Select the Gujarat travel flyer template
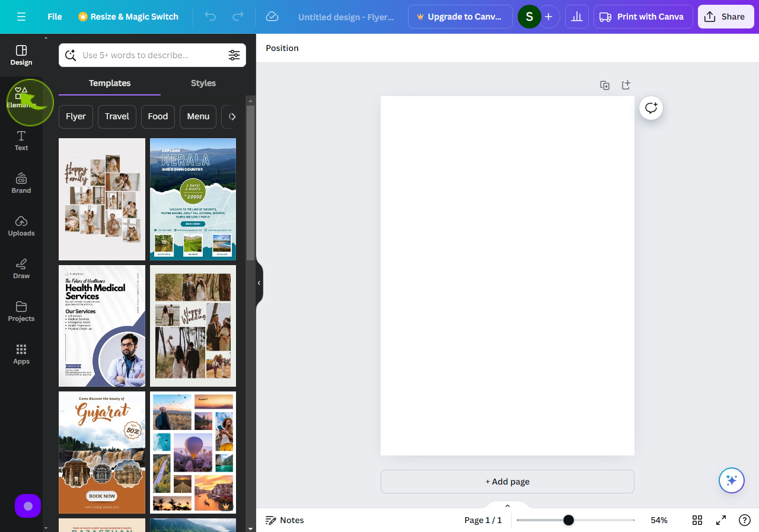The image size is (759, 532). pyautogui.click(x=102, y=453)
